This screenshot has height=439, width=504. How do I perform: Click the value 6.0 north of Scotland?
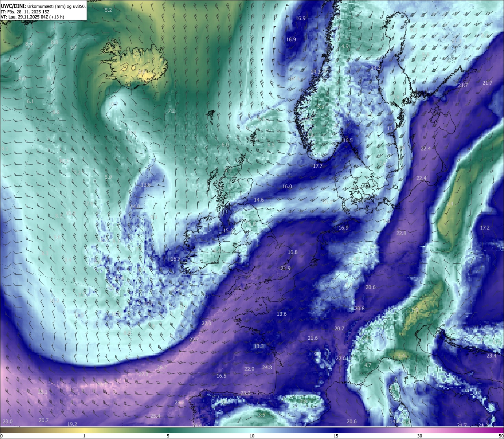225,144
